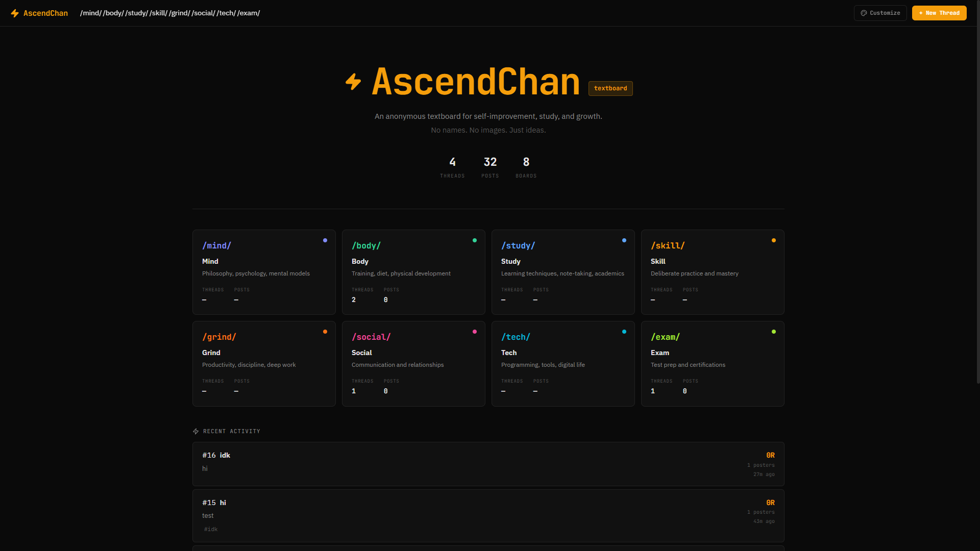Viewport: 980px width, 551px height.
Task: Click the large lightning bolt hero icon
Action: click(x=353, y=82)
